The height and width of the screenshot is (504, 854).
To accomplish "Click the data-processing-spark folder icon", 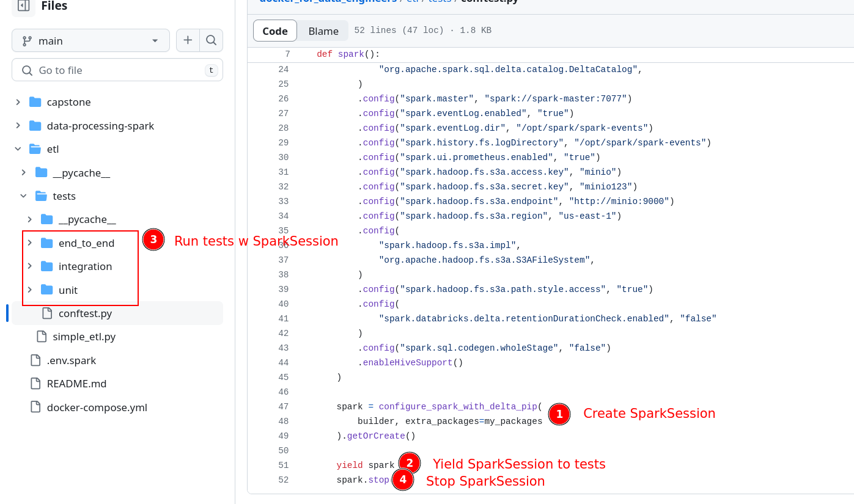I will (x=35, y=126).
